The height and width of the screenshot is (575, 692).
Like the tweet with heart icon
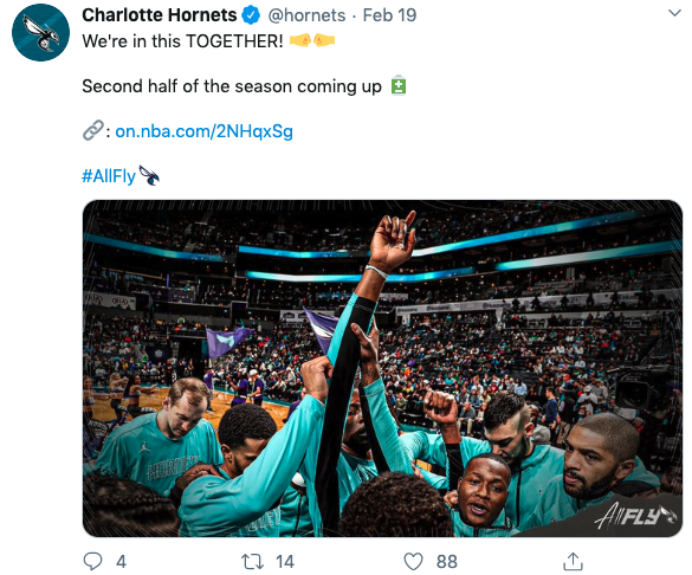tap(414, 562)
